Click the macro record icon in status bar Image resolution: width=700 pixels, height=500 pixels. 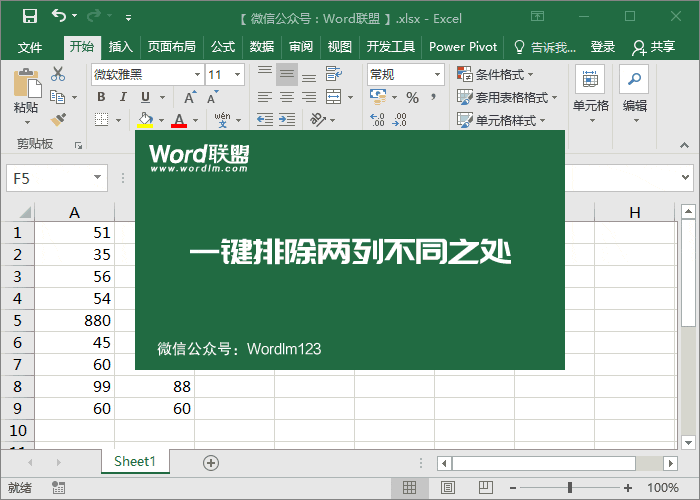click(59, 488)
